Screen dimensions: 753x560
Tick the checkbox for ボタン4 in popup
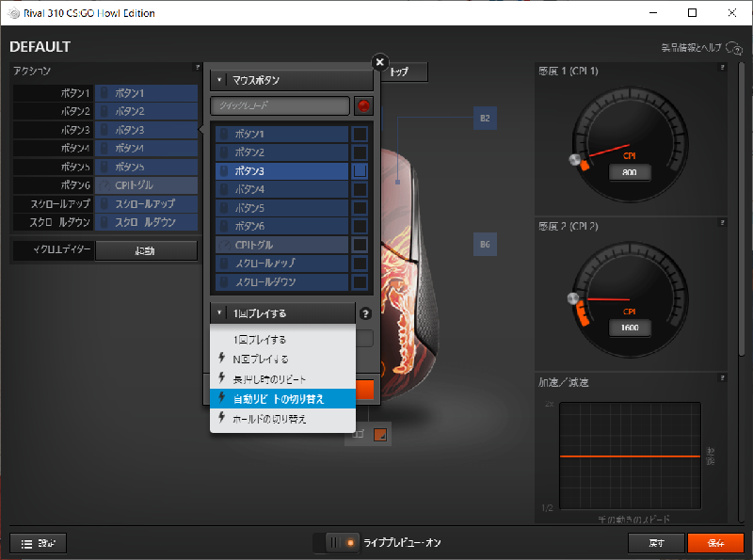(360, 190)
